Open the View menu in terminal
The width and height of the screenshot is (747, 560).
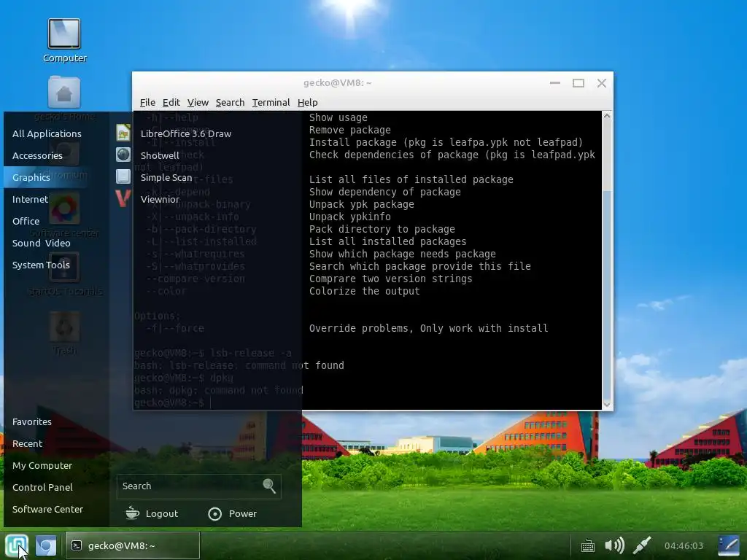(198, 102)
